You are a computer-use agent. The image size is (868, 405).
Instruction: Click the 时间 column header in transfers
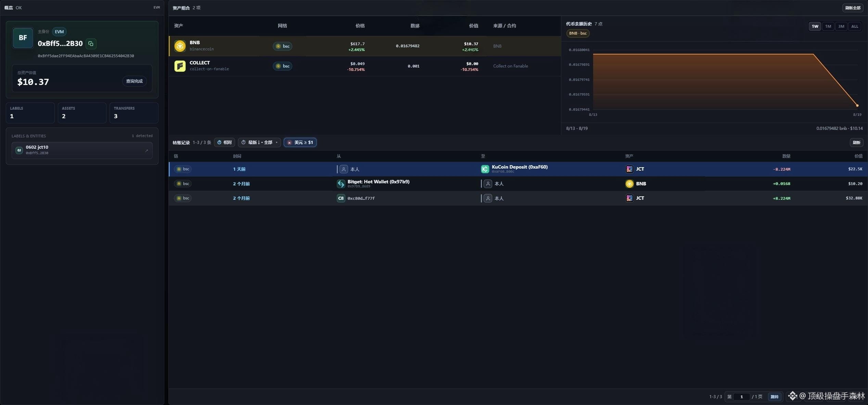click(x=237, y=156)
